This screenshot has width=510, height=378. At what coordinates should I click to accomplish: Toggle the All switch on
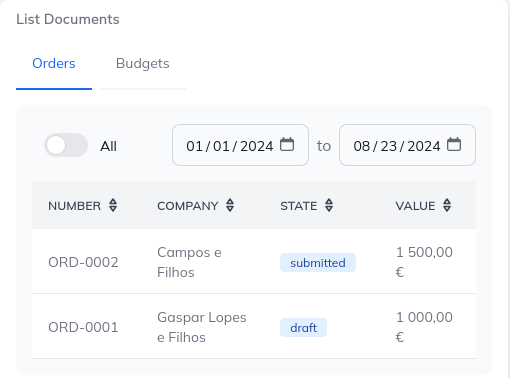[66, 145]
